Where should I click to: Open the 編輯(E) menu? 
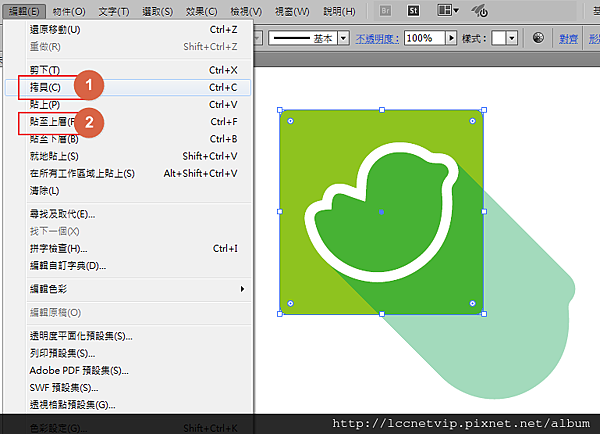coord(24,11)
